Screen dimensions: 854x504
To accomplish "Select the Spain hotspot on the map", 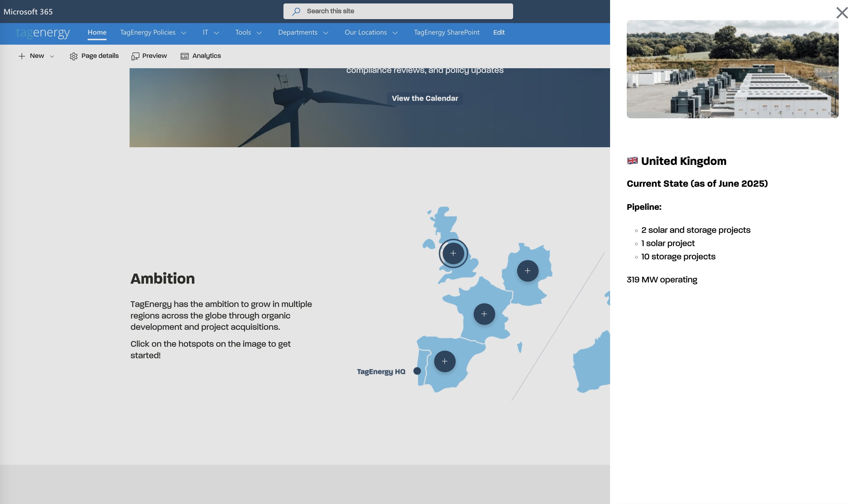I will (x=444, y=361).
